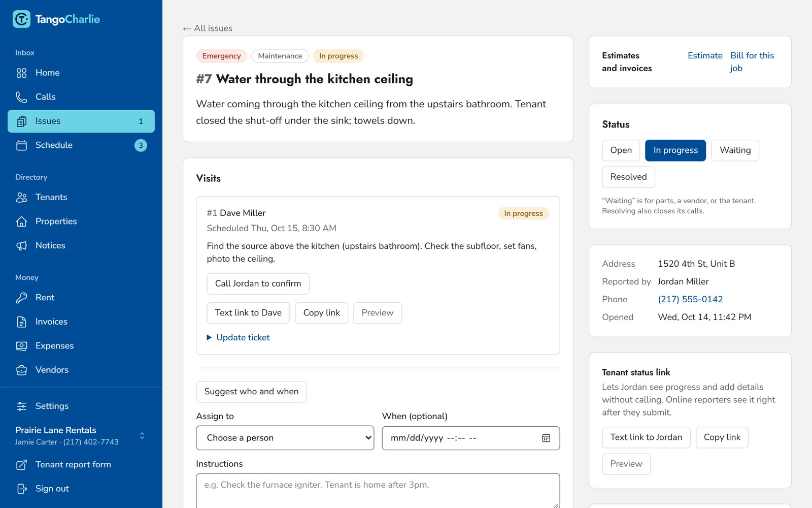This screenshot has height=508, width=812.
Task: Set status to Waiting
Action: (735, 150)
